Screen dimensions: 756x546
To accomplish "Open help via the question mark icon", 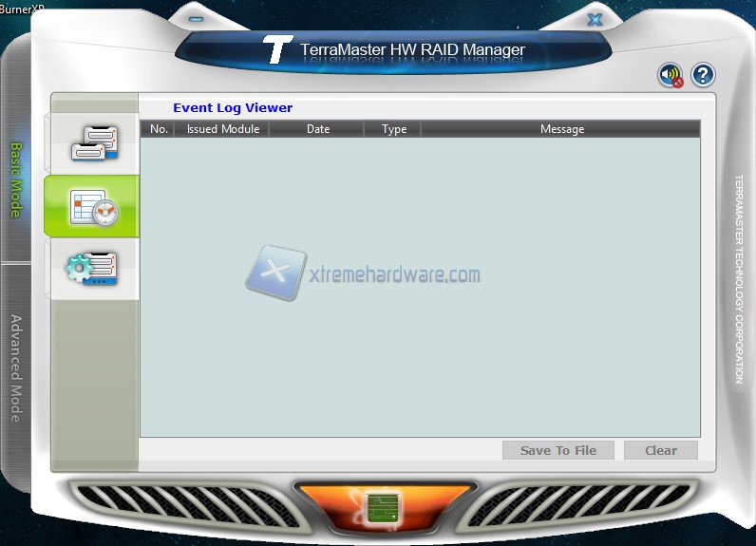I will (x=702, y=75).
